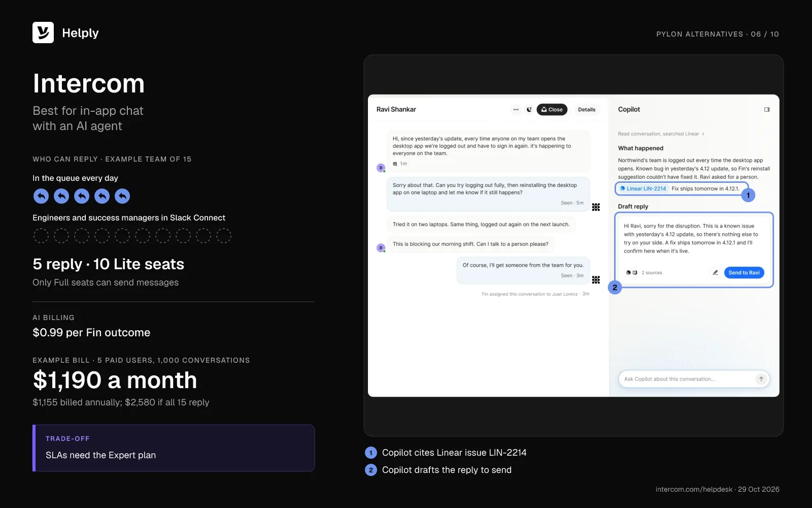Click 'Copilot cites Linear issue LIN-2214' caption
Image resolution: width=812 pixels, height=508 pixels.
point(454,453)
